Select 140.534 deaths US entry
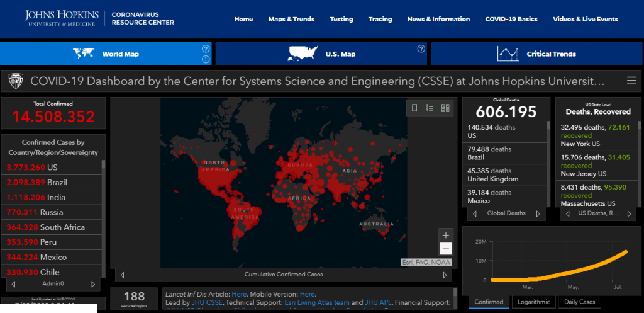The height and width of the screenshot is (313, 644). (x=505, y=131)
